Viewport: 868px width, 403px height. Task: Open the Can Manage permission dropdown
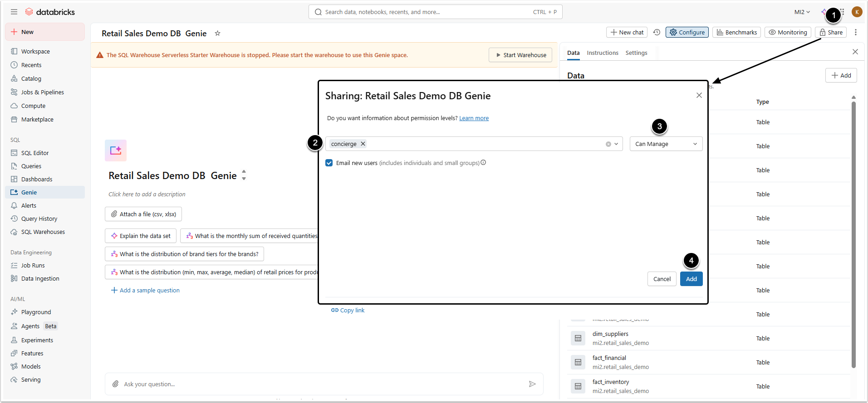point(666,144)
